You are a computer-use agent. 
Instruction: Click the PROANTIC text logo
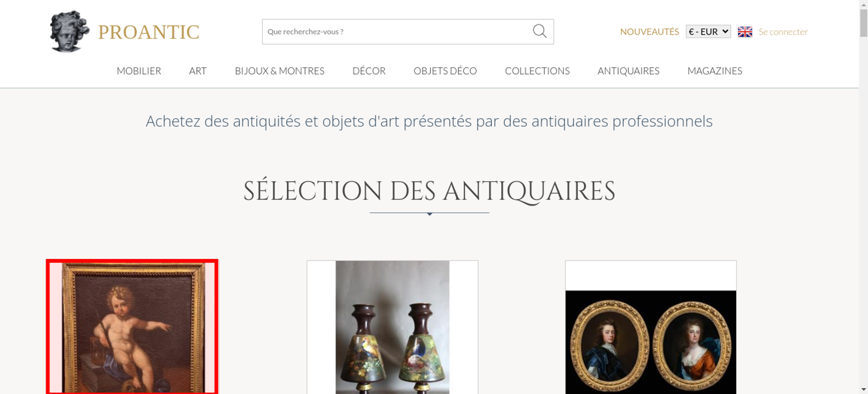tap(148, 32)
